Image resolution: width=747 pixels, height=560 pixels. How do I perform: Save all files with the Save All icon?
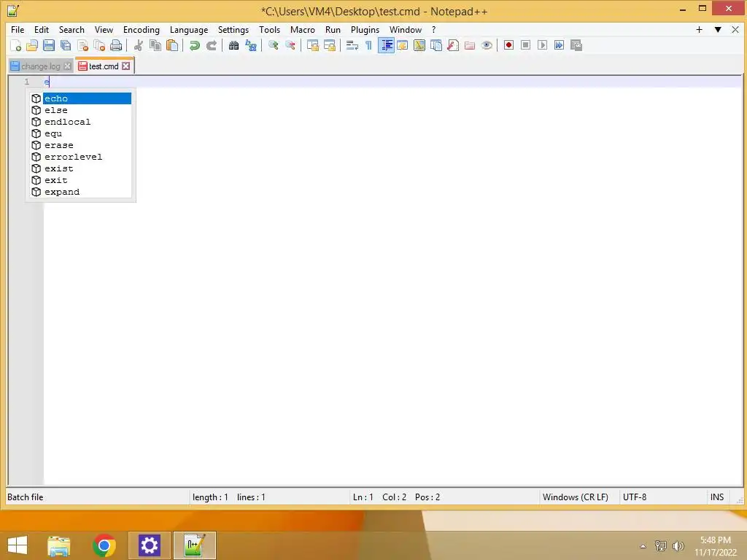coord(66,45)
